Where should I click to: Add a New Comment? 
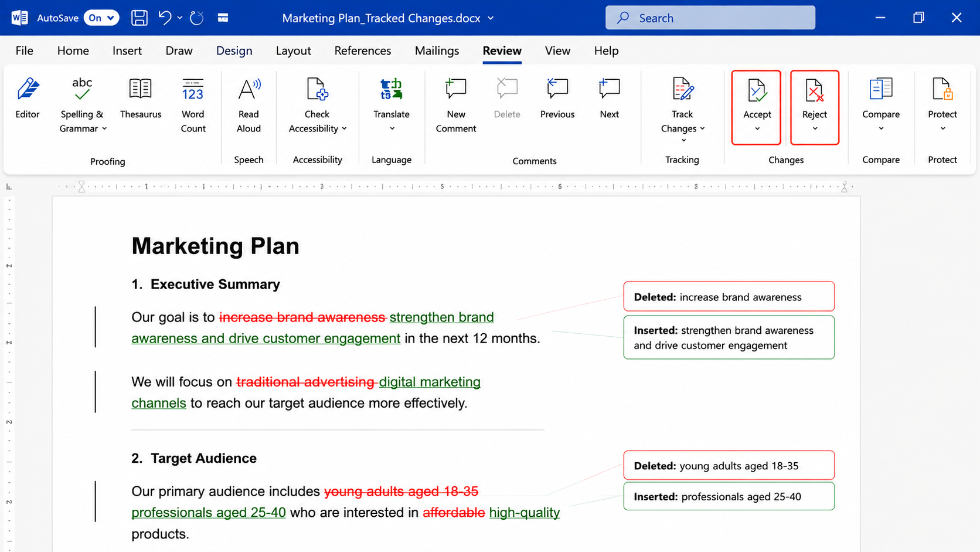coord(456,105)
